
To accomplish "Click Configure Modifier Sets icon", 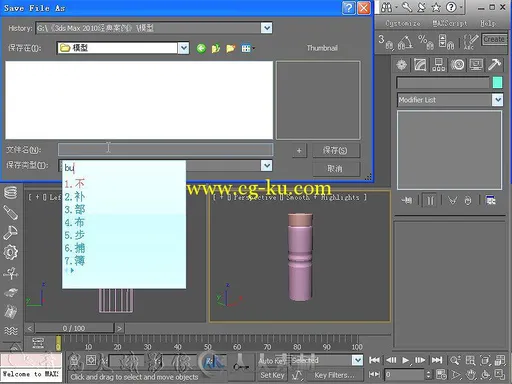I will coord(490,200).
